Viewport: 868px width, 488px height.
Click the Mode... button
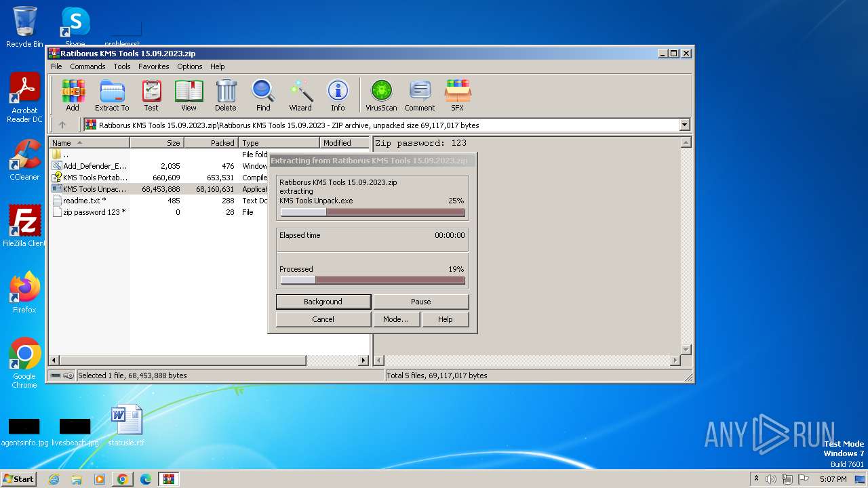click(396, 319)
